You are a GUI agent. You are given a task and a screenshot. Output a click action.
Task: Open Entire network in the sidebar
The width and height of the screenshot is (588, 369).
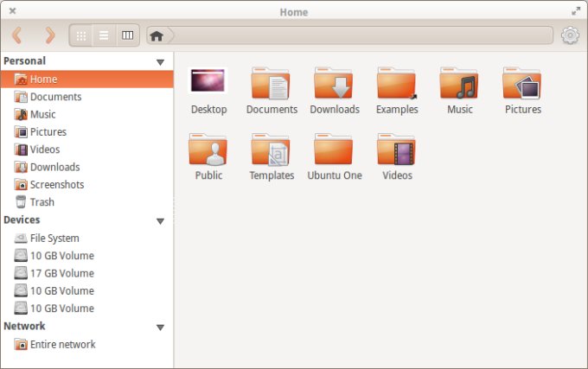pyautogui.click(x=87, y=344)
